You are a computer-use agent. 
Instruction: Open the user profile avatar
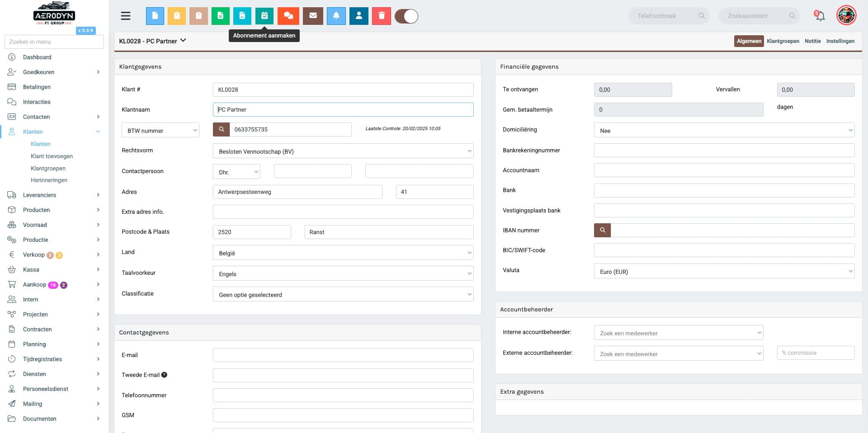tap(846, 16)
